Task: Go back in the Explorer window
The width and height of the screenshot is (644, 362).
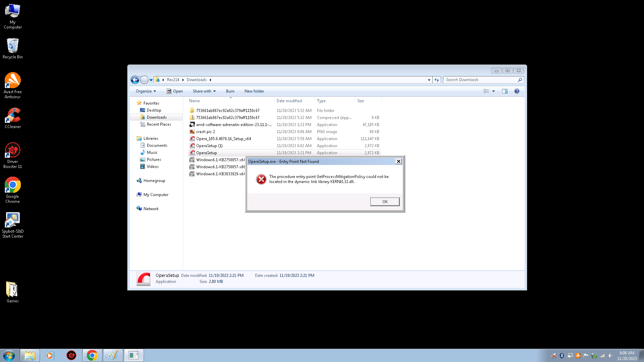Action: click(x=135, y=80)
